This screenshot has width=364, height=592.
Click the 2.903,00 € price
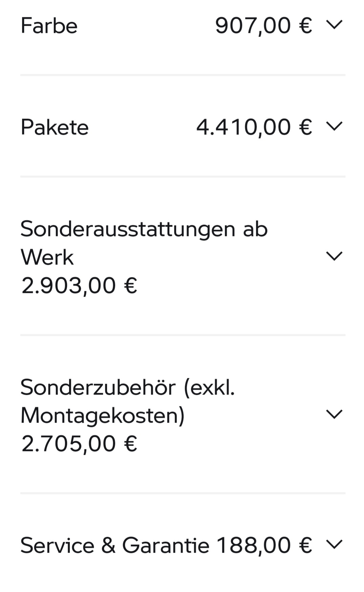click(x=79, y=286)
